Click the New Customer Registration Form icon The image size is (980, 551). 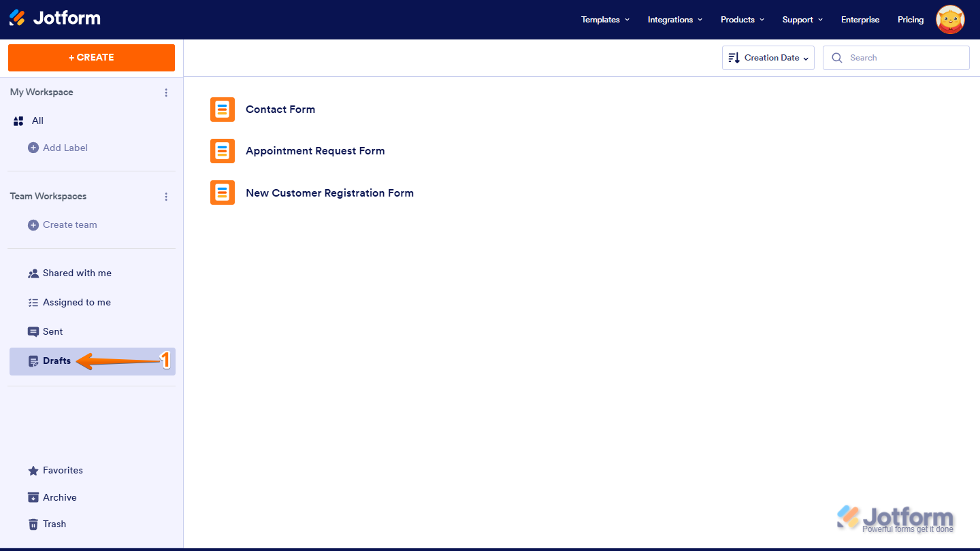[x=223, y=193]
